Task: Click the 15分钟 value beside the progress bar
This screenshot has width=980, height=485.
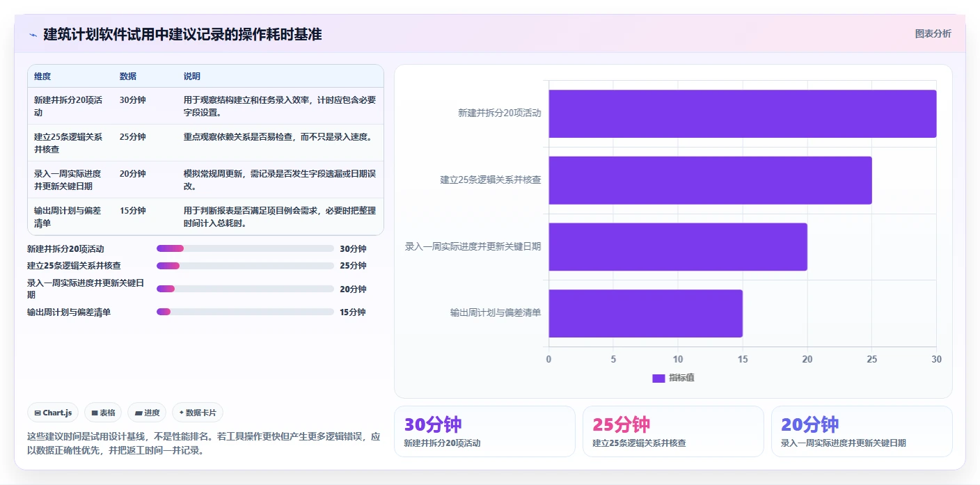Action: pyautogui.click(x=353, y=312)
